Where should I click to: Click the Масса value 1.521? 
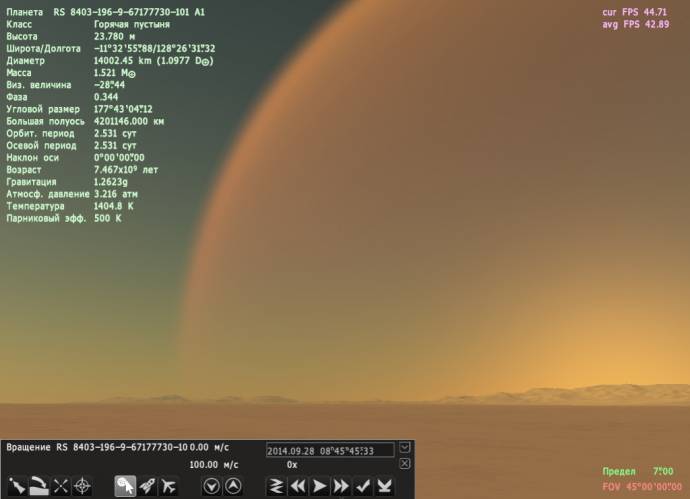click(114, 73)
